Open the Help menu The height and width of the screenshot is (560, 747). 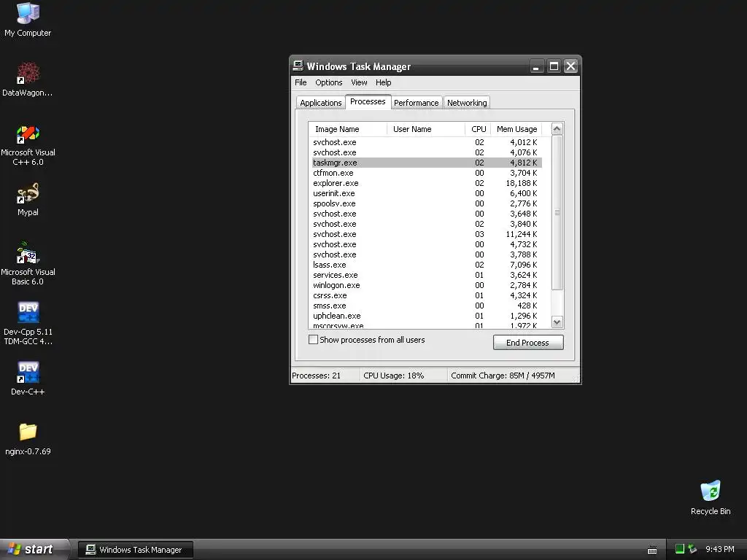coord(383,82)
